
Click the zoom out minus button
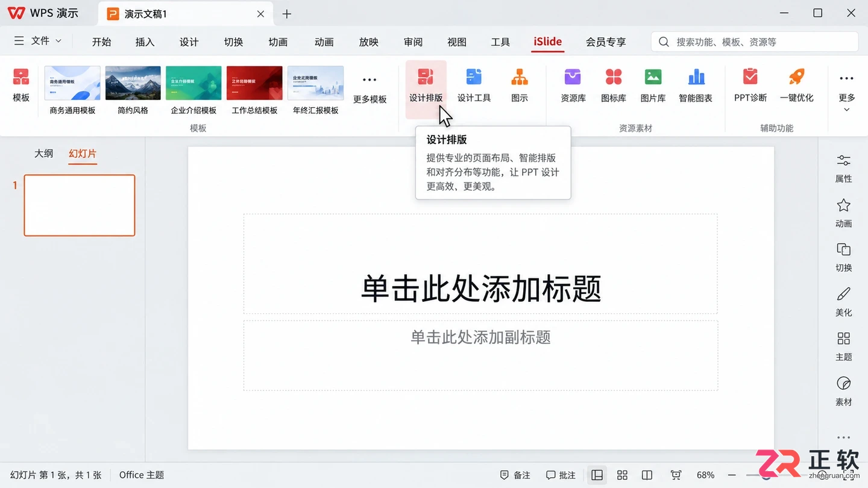tap(732, 475)
